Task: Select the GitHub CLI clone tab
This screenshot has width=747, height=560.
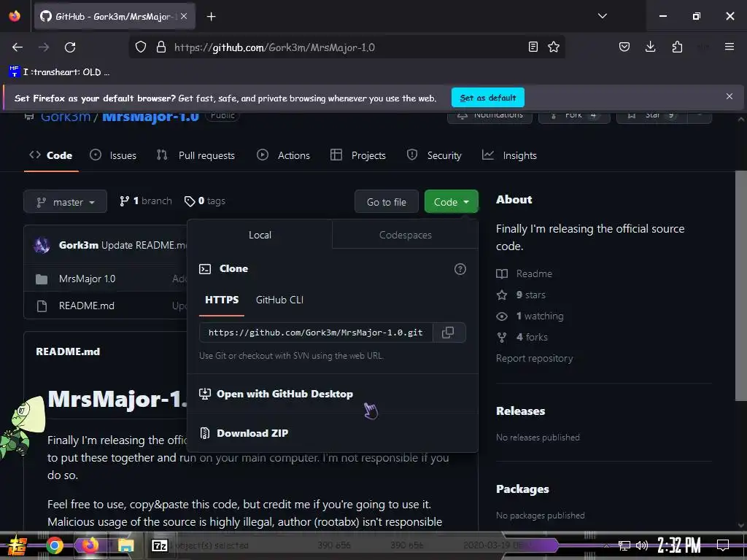Action: click(x=279, y=300)
